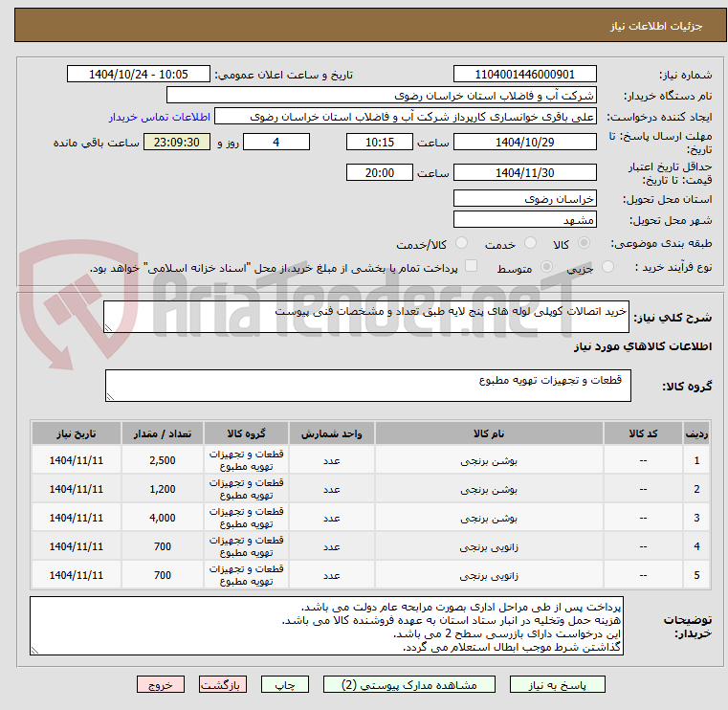This screenshot has width=728, height=710.
Task: Open اطلاعات تماس خریدار link
Action: (160, 117)
